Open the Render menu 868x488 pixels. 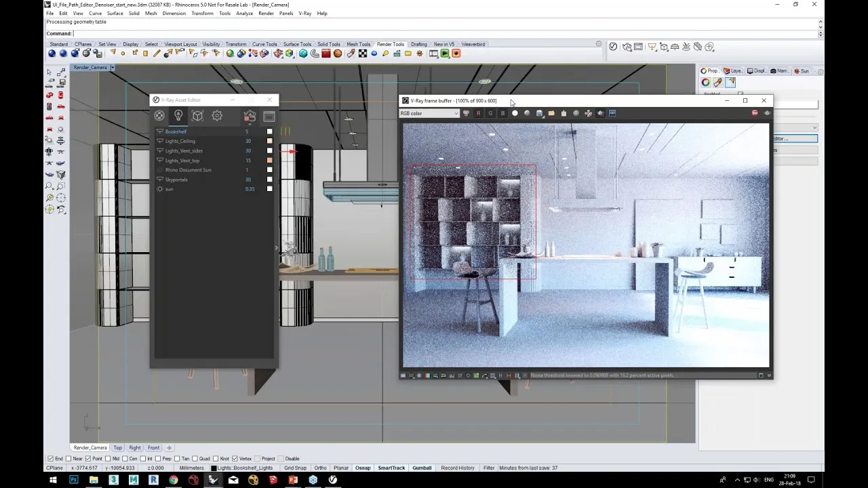(x=266, y=14)
